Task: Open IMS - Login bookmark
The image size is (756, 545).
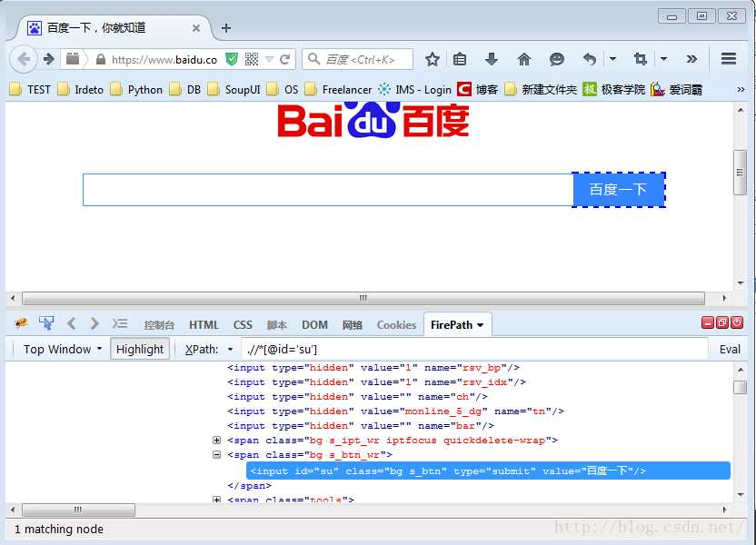Action: click(414, 90)
